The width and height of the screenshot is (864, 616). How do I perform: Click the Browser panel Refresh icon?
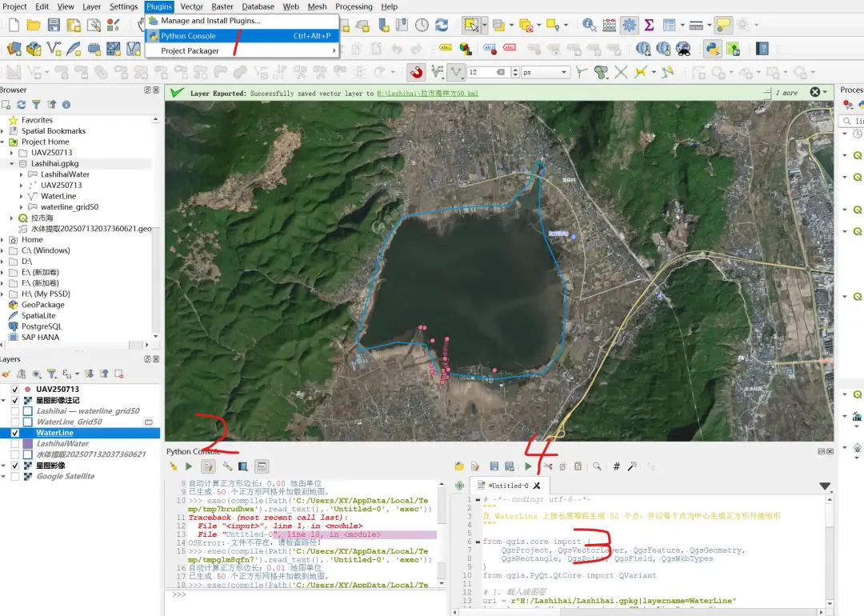[21, 105]
